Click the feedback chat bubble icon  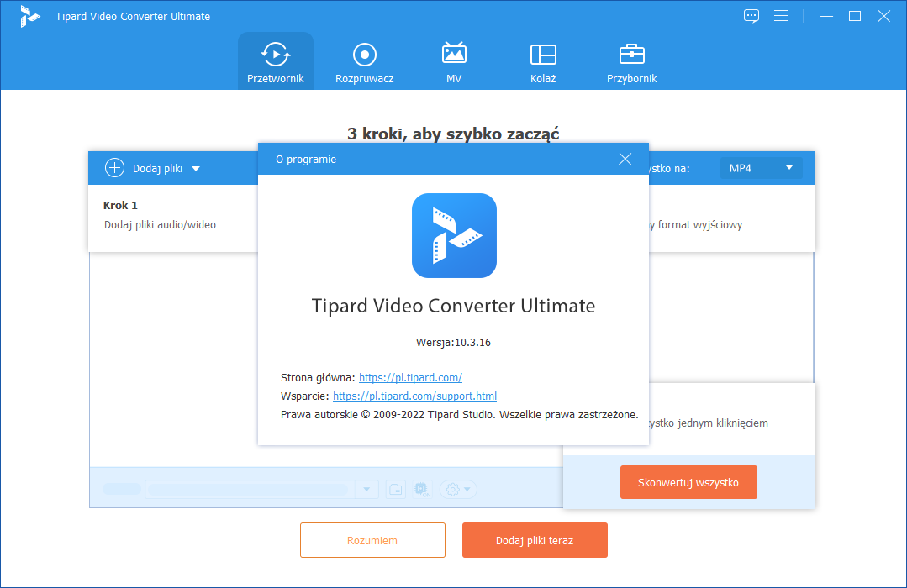tap(751, 16)
